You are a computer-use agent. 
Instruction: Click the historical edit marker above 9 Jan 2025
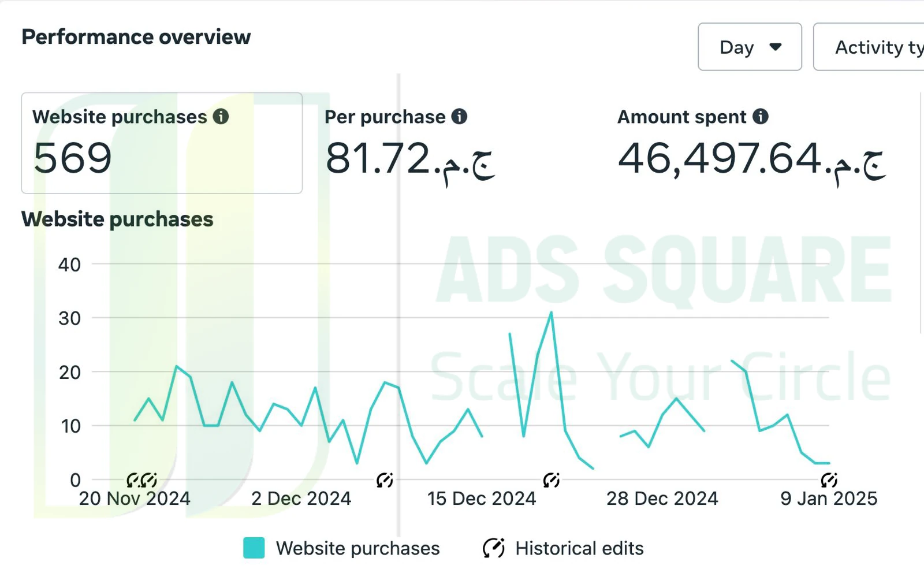click(x=829, y=480)
